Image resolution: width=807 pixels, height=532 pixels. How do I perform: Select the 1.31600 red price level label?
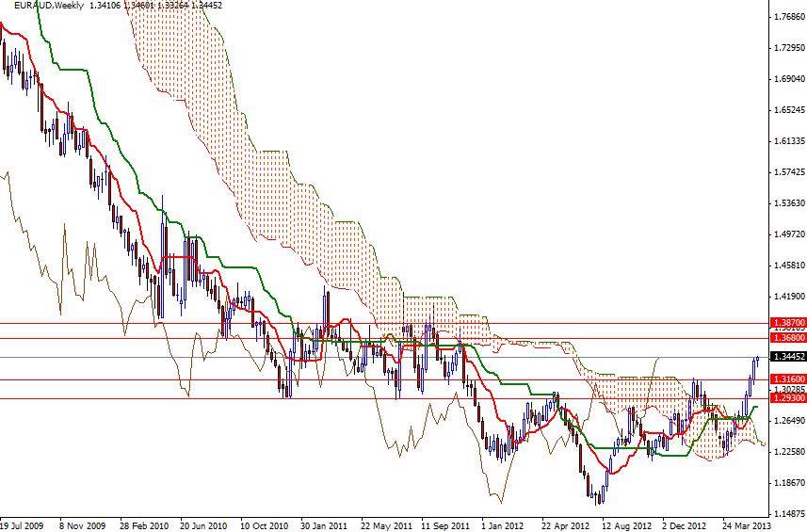[787, 379]
